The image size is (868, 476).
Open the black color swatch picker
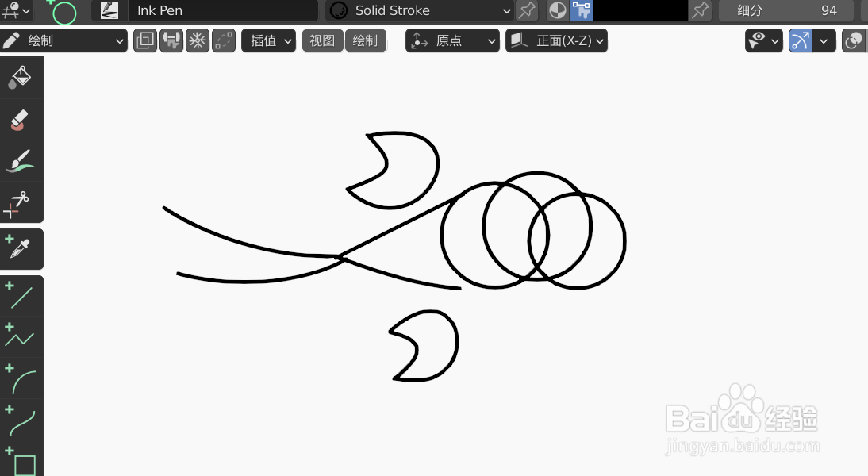point(640,10)
